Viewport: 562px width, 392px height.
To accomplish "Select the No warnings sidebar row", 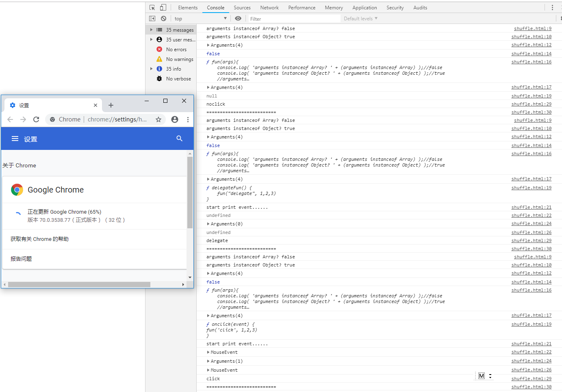I will pyautogui.click(x=171, y=59).
